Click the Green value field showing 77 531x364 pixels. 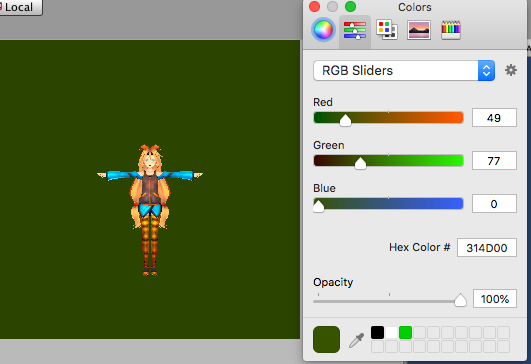[494, 160]
